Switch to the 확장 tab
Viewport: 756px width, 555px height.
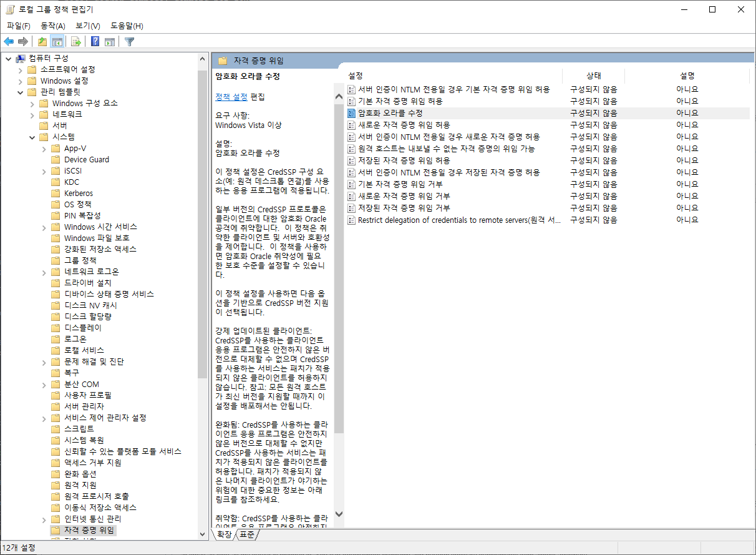coord(224,535)
